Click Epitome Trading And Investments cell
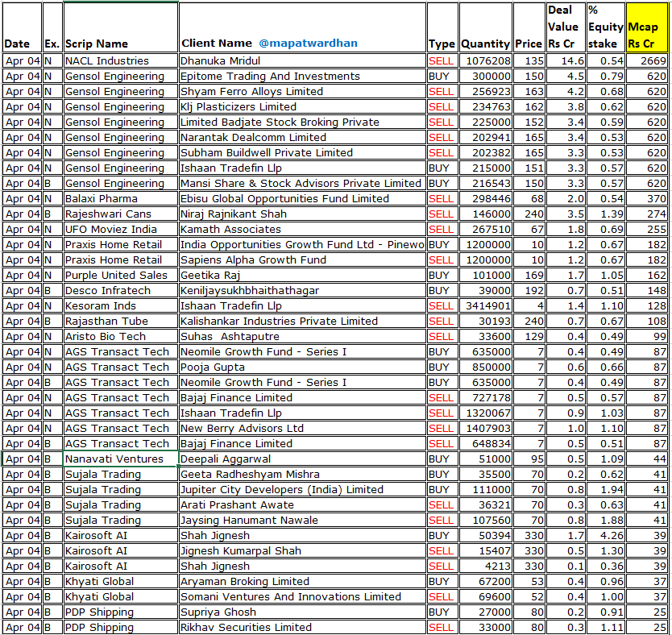The image size is (672, 635). coord(302,77)
